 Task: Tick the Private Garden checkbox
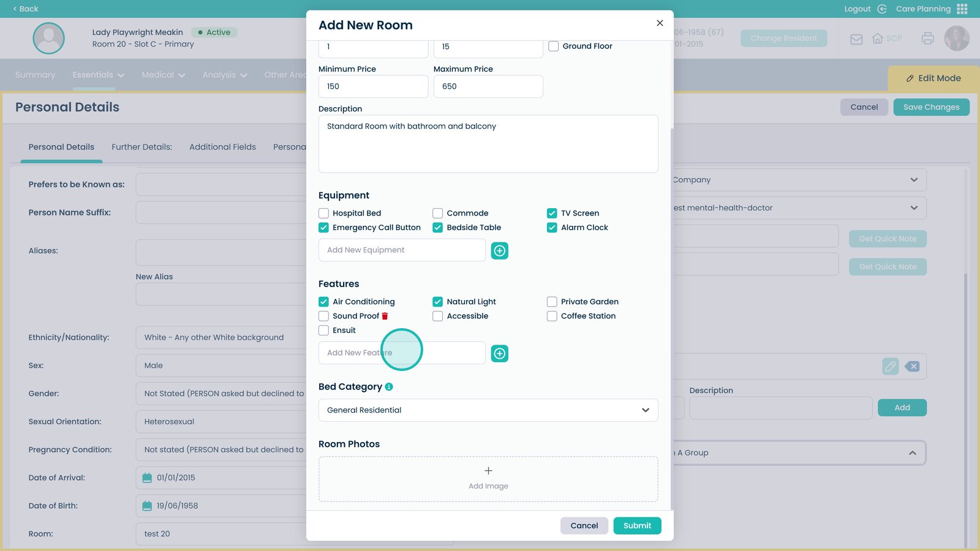(552, 302)
